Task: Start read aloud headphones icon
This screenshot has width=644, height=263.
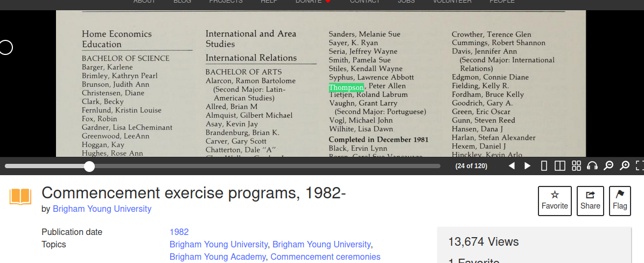Action: (x=592, y=166)
